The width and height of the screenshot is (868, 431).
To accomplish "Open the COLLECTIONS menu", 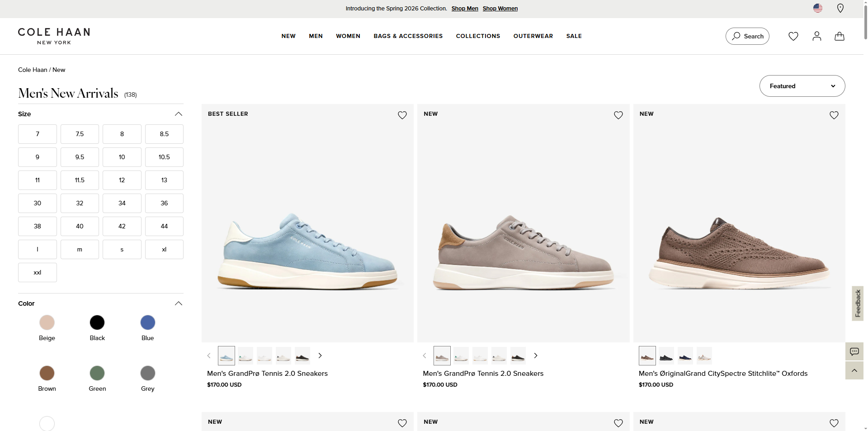I will coord(478,36).
